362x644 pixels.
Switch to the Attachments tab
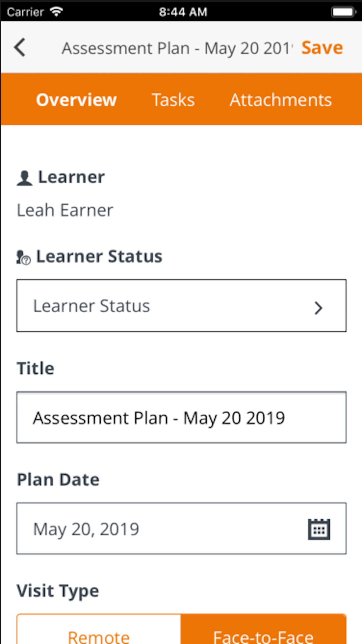click(281, 100)
